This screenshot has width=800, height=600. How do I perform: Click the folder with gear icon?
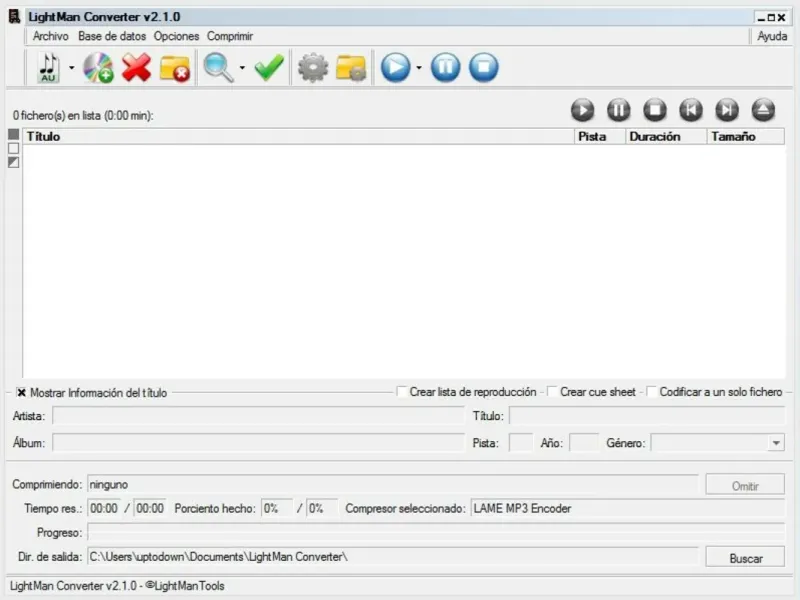[x=351, y=68]
